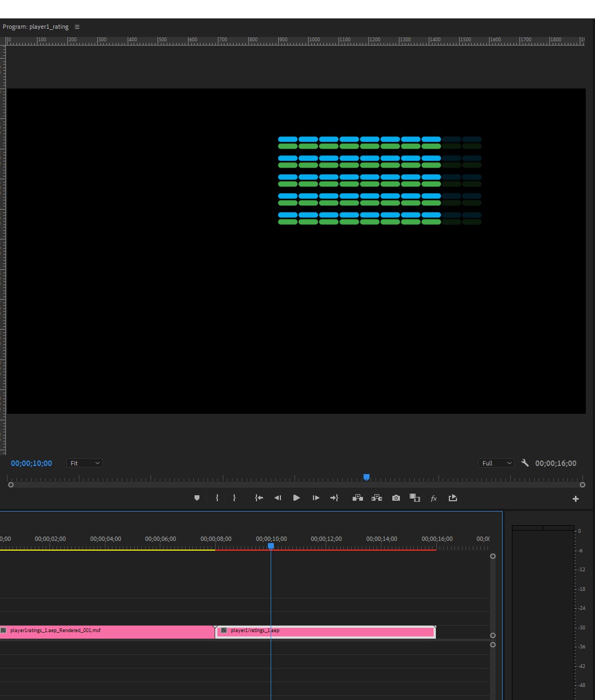Select the Mark Out icon

234,497
